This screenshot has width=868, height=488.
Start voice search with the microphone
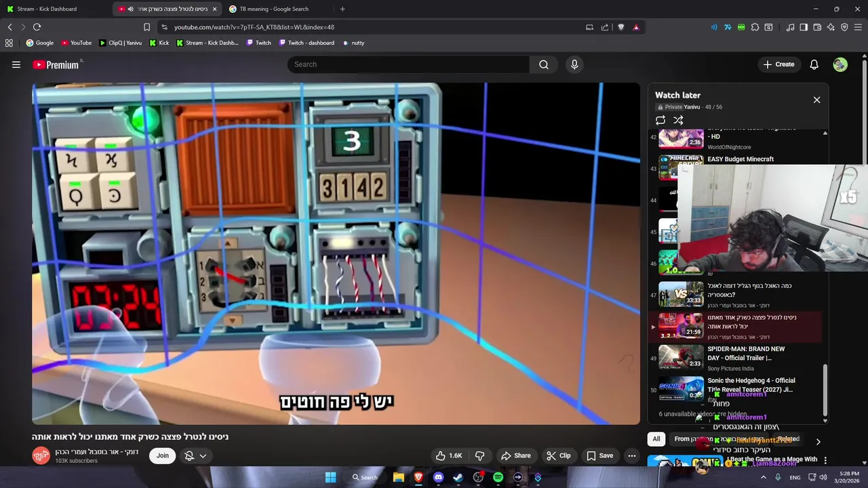(574, 64)
